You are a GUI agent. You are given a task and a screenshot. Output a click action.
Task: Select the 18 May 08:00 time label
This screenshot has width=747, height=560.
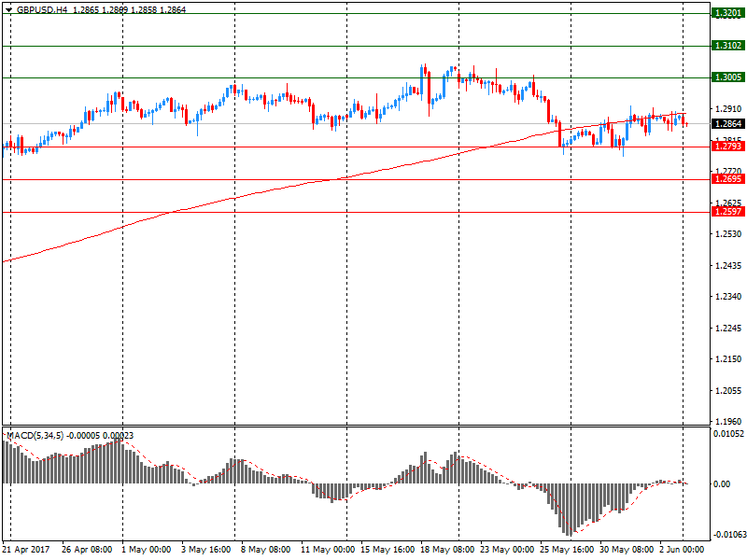tap(447, 550)
